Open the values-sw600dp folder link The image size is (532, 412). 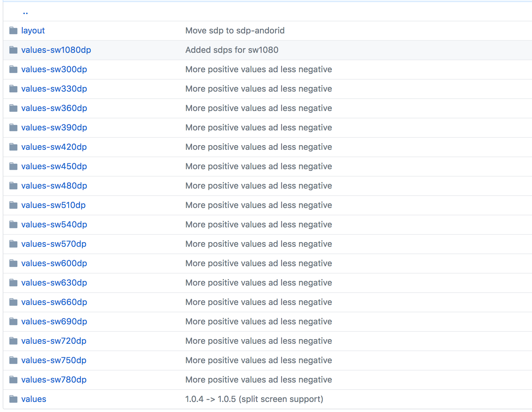(x=54, y=264)
